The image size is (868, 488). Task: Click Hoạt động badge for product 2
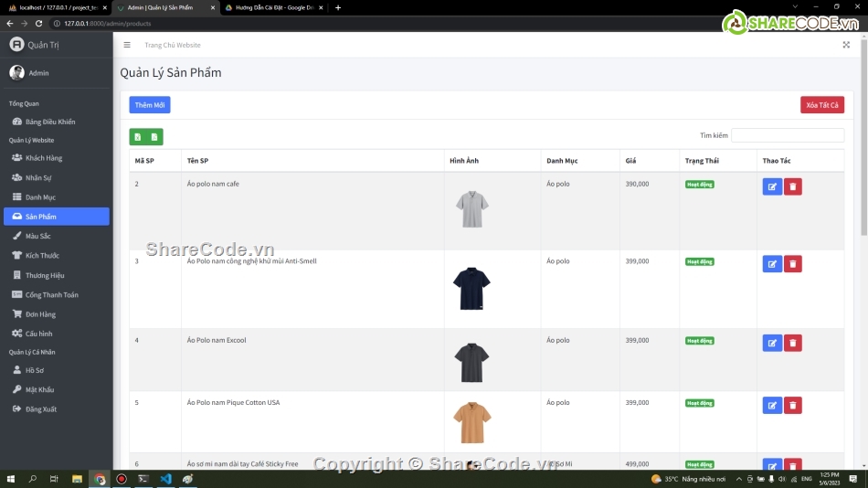pyautogui.click(x=699, y=185)
